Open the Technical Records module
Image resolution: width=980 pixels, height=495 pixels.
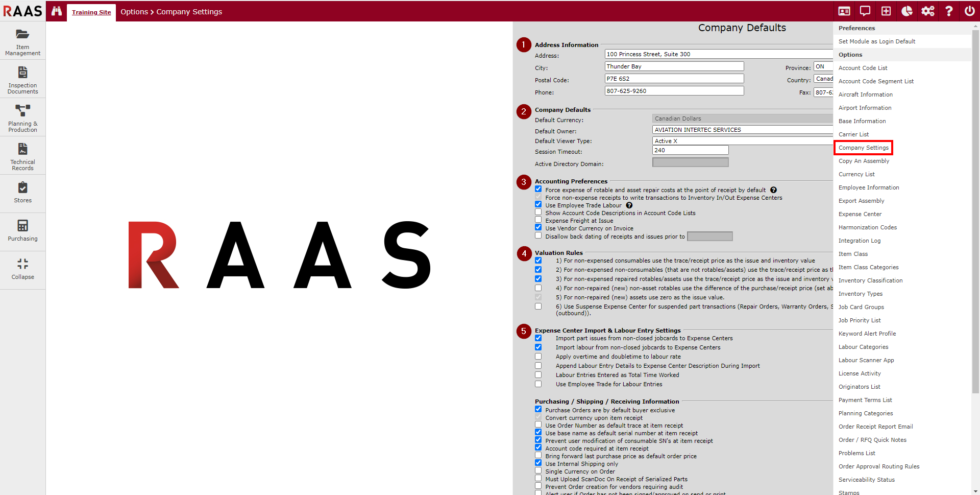22,156
